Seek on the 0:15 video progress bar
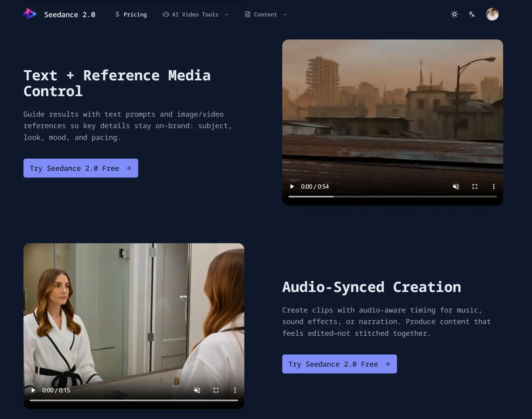532x419 pixels. point(134,400)
